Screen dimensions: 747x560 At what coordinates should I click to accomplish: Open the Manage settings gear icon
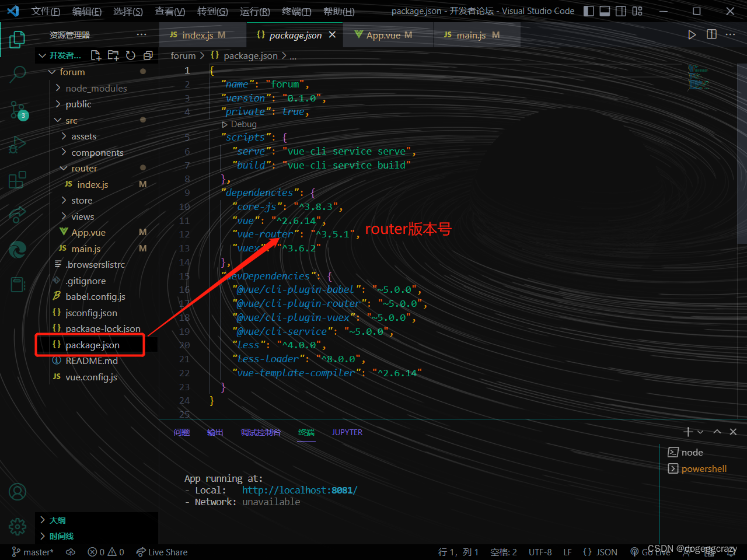click(x=17, y=527)
